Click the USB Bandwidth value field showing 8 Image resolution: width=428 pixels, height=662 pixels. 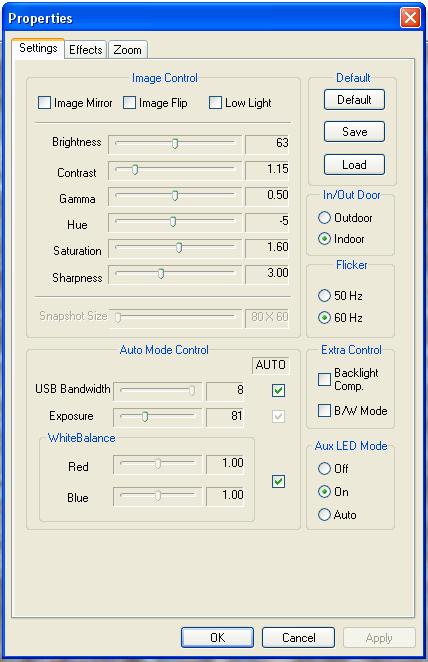pos(225,390)
